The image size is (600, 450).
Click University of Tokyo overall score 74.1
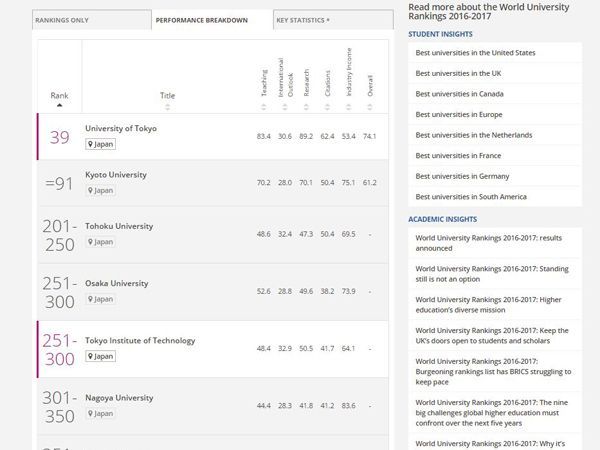click(x=370, y=137)
